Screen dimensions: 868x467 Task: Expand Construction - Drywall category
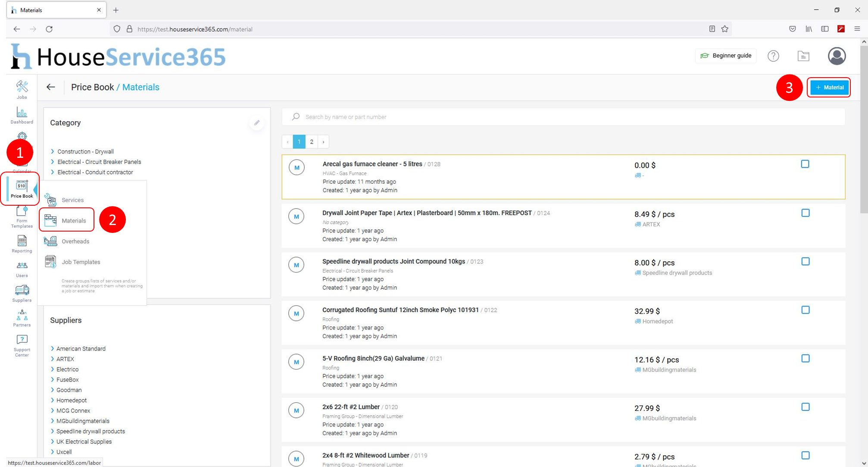point(53,151)
